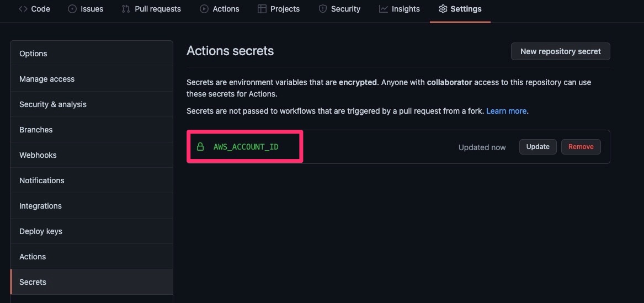Click the Insights graph icon

click(x=383, y=9)
